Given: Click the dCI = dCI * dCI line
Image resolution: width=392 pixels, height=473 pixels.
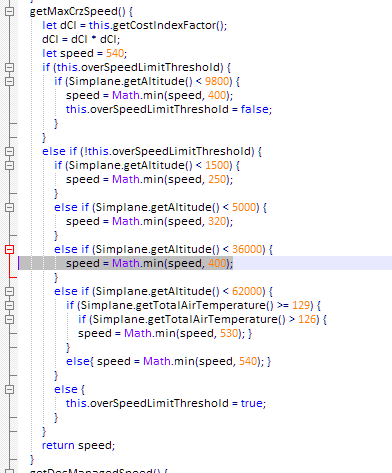Looking at the screenshot, I should 81,39.
